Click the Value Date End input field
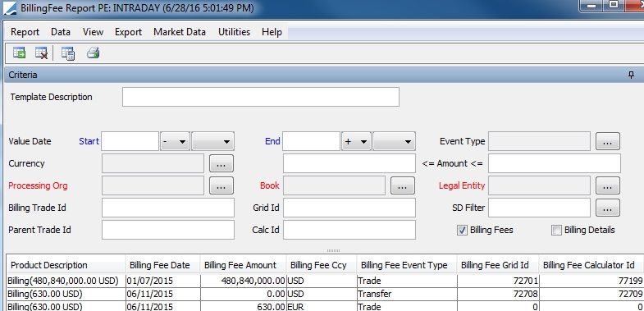 pos(311,141)
